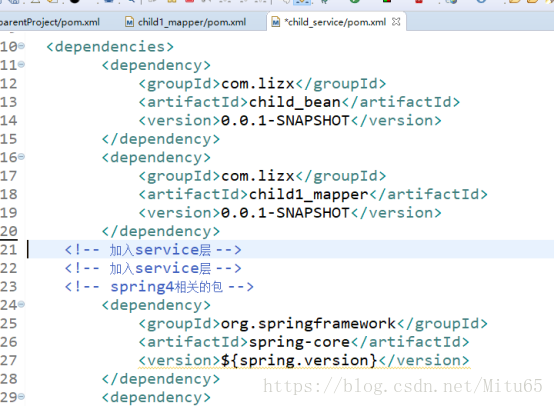Click the closing dependency tag on line 15
The image size is (554, 406).
[161, 139]
